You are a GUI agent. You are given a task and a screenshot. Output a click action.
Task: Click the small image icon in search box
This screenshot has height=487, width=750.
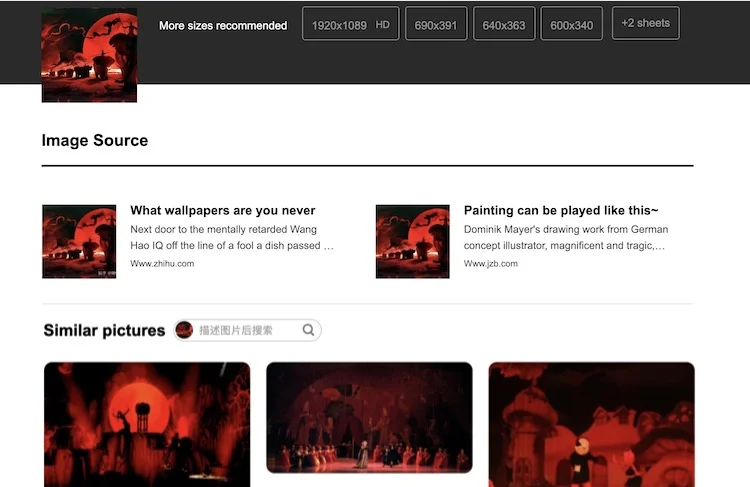[184, 330]
